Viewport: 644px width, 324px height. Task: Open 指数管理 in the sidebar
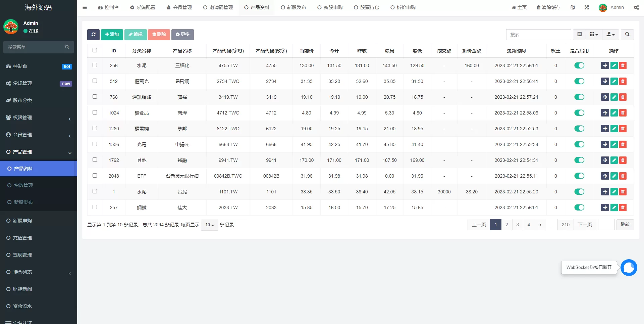pyautogui.click(x=23, y=185)
